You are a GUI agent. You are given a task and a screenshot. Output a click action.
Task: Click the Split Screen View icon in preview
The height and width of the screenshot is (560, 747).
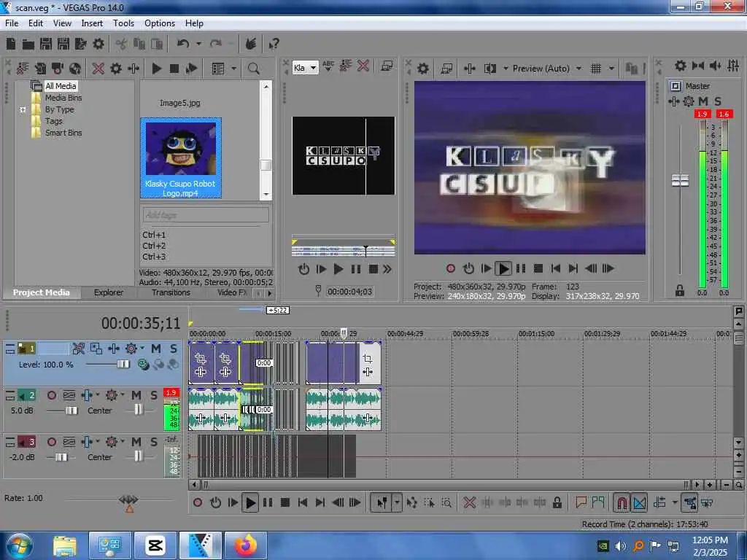pos(489,69)
